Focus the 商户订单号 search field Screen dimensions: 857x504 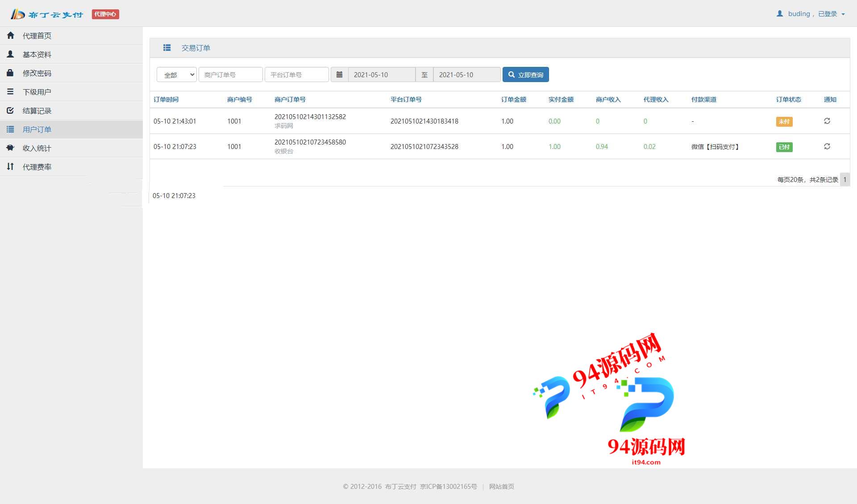pyautogui.click(x=231, y=74)
